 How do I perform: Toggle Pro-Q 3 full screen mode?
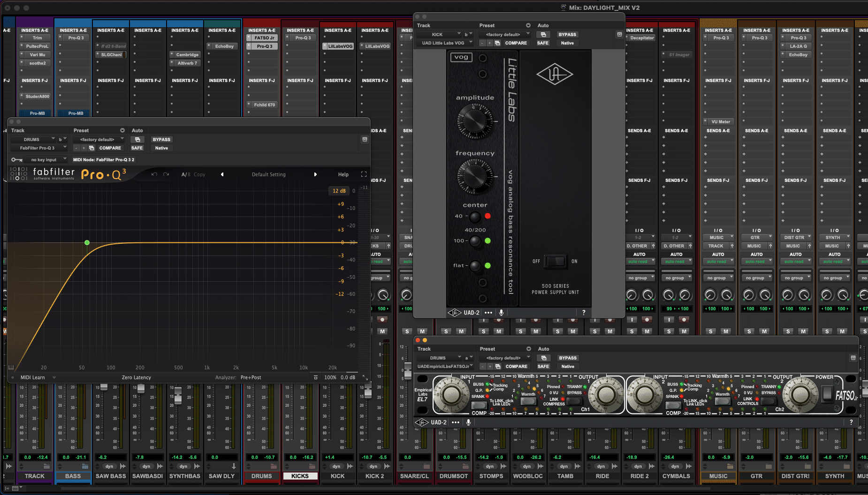364,174
